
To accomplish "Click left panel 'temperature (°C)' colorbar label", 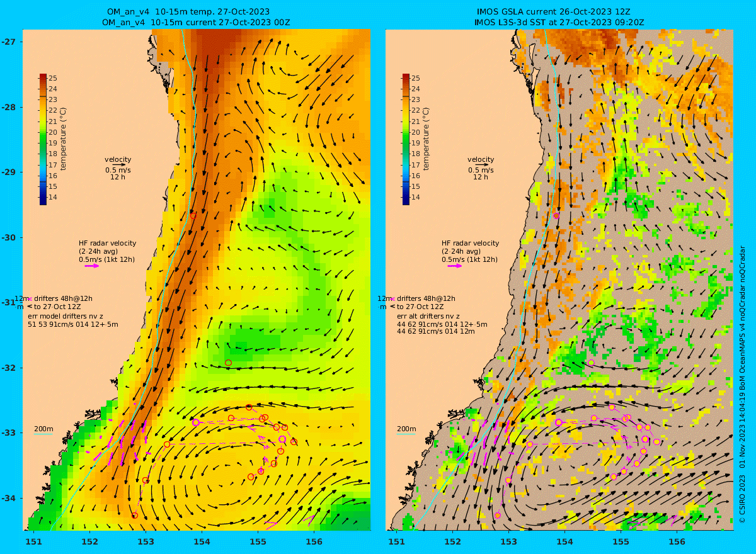I will pos(64,139).
